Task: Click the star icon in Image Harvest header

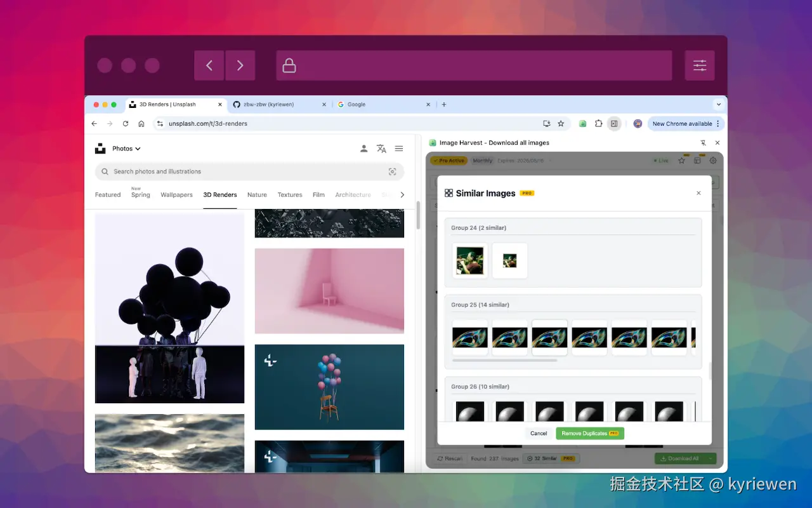Action: [x=681, y=161]
